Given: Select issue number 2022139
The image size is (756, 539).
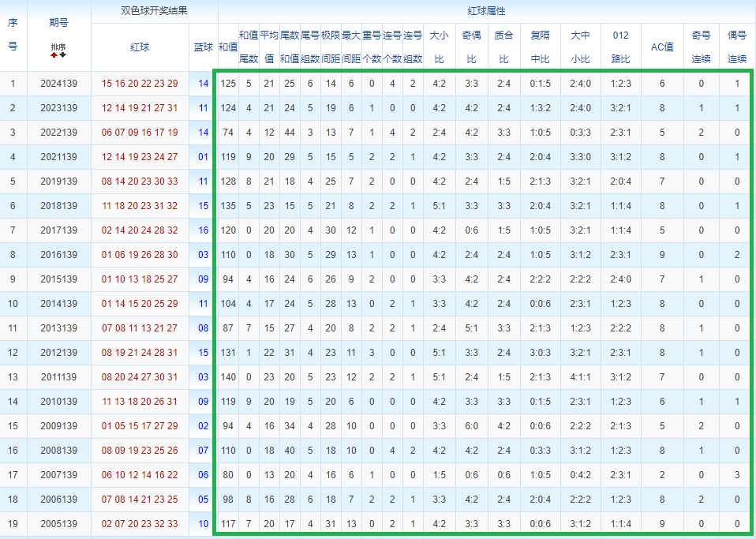Looking at the screenshot, I should tap(59, 133).
